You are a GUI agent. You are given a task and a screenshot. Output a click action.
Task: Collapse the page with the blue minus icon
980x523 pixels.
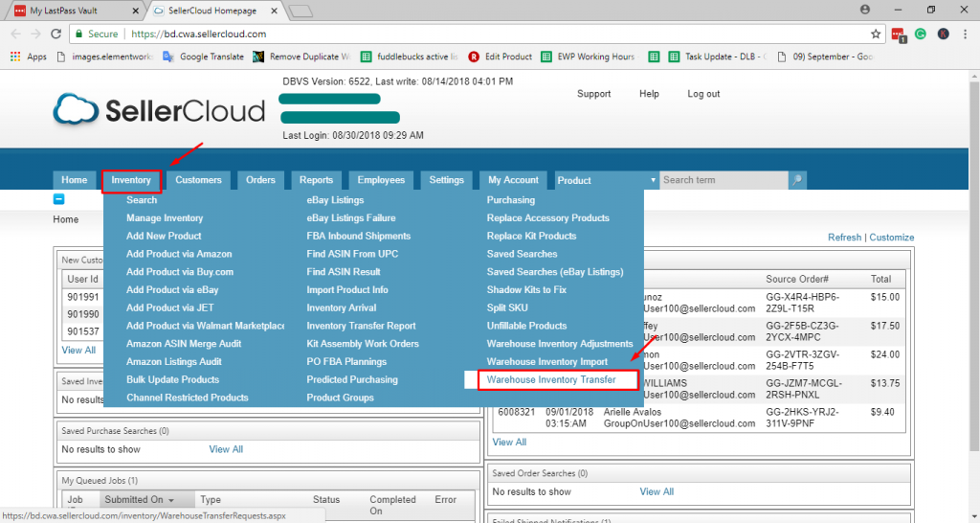point(58,199)
